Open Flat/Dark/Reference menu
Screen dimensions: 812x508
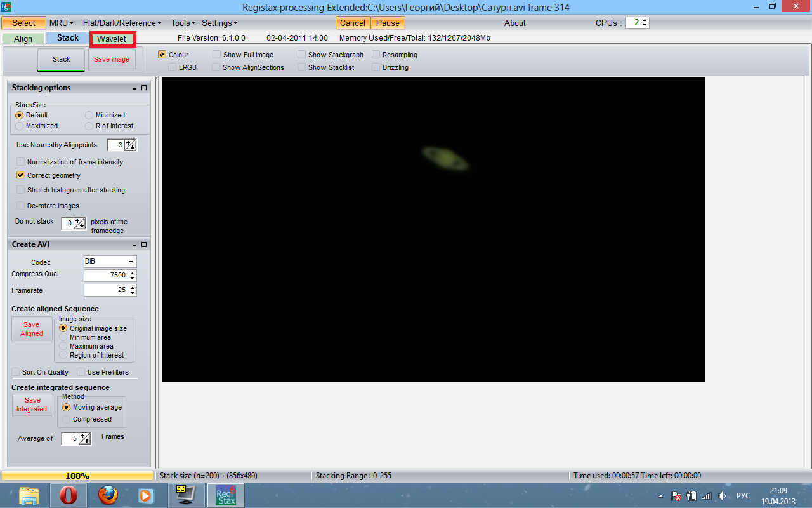point(122,23)
